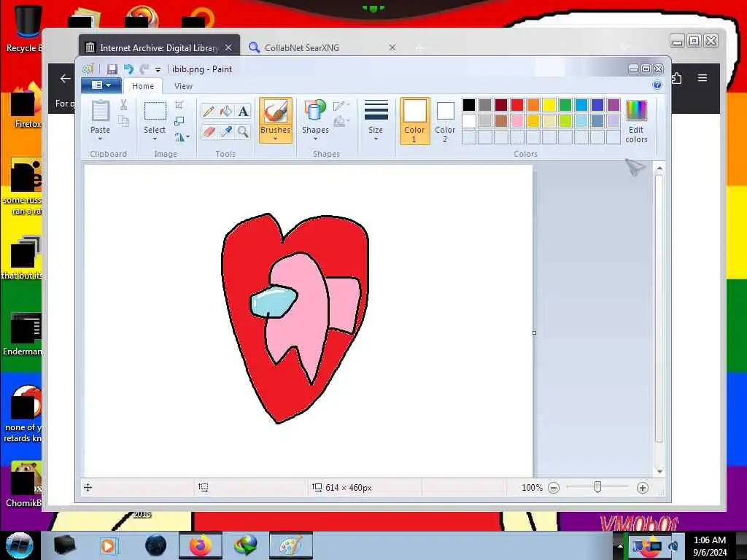
Task: Expand the Select dropdown arrow
Action: [155, 139]
